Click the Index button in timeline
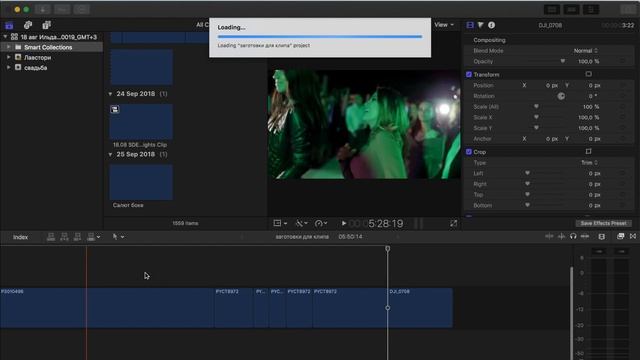 [20, 237]
